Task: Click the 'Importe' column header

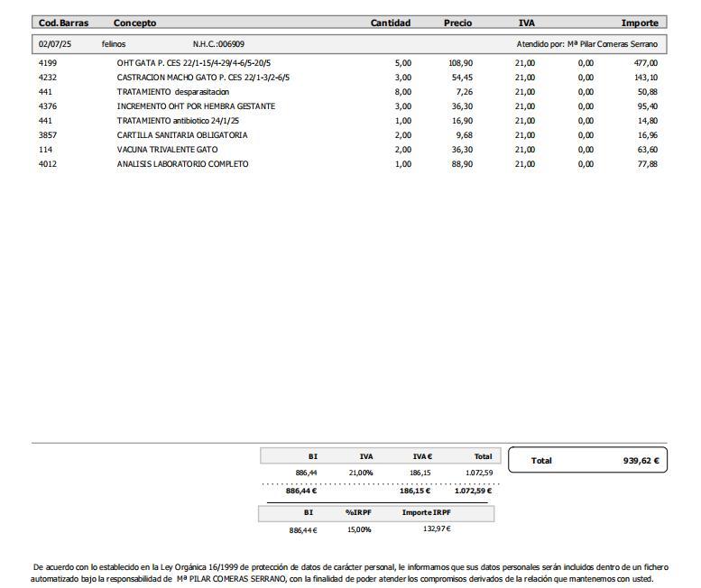Action: (640, 23)
